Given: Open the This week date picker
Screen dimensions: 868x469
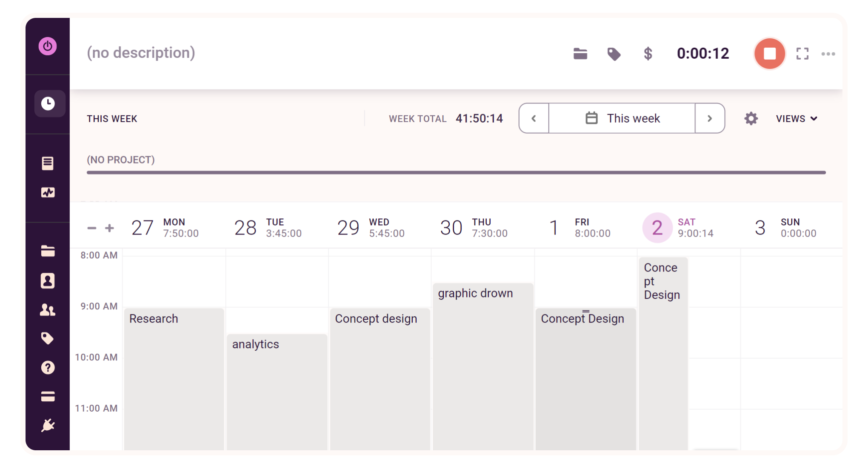Looking at the screenshot, I should pos(622,118).
